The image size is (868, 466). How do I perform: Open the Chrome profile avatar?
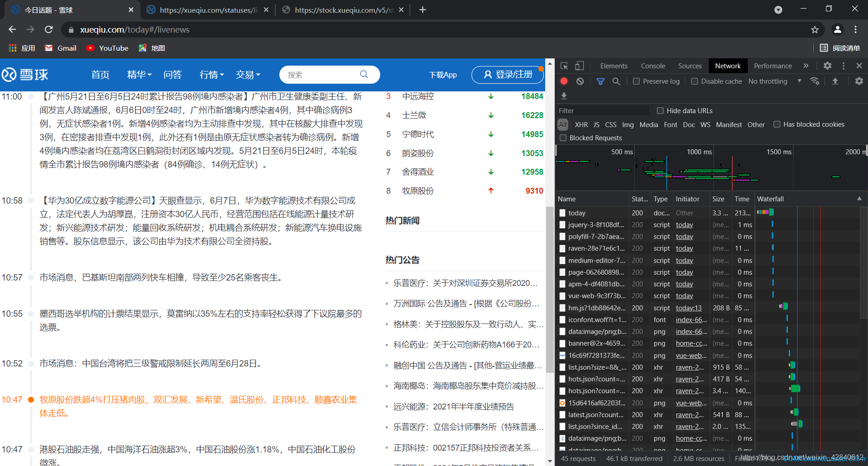pos(837,30)
